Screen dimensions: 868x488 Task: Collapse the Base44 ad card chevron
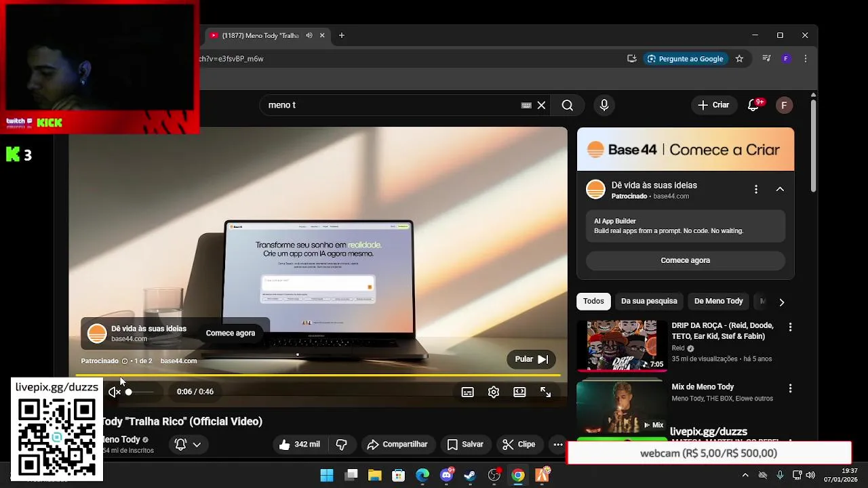[780, 190]
